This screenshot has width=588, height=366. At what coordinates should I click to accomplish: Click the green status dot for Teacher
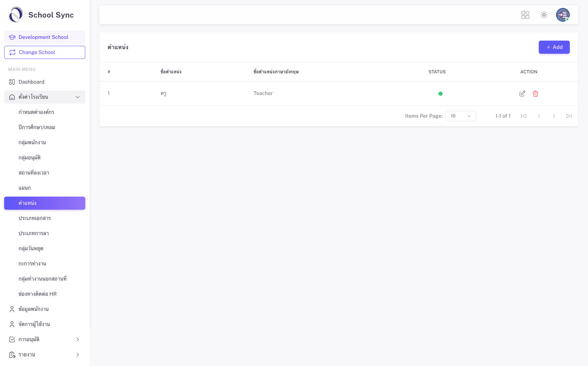[440, 94]
